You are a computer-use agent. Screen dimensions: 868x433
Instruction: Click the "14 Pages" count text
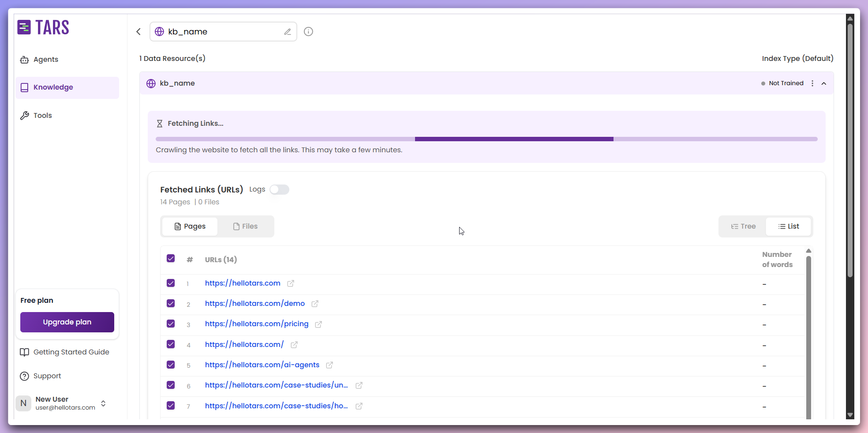175,202
